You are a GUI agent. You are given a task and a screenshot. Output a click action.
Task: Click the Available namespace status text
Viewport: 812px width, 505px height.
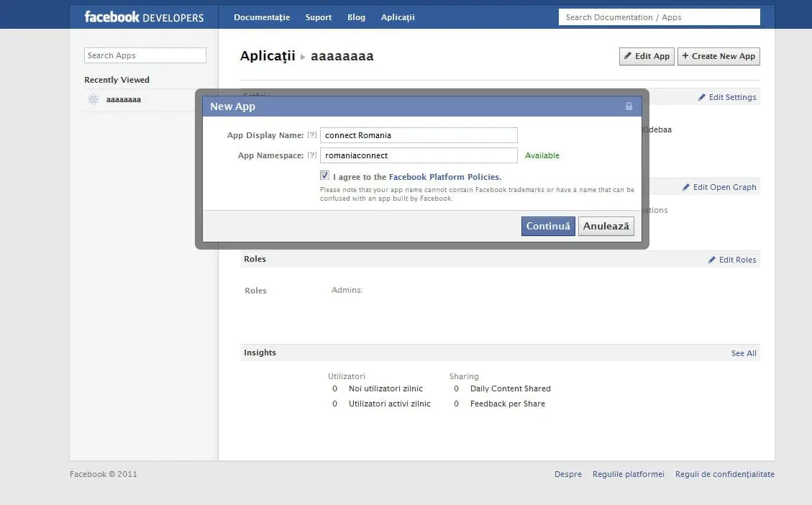[x=542, y=155]
